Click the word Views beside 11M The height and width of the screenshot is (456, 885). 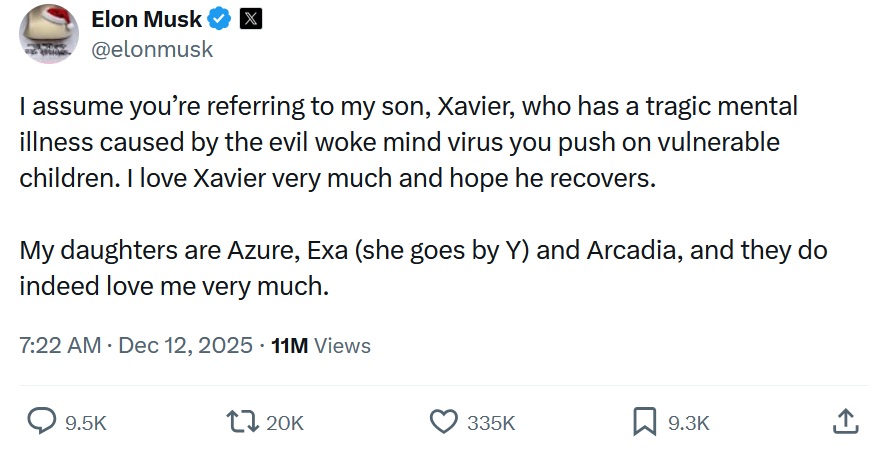point(342,346)
